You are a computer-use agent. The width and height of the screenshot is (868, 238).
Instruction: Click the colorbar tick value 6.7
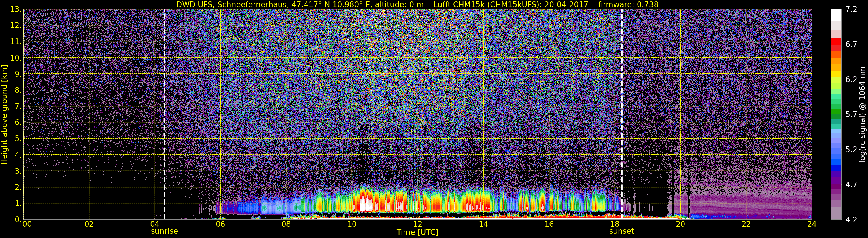[x=851, y=44]
